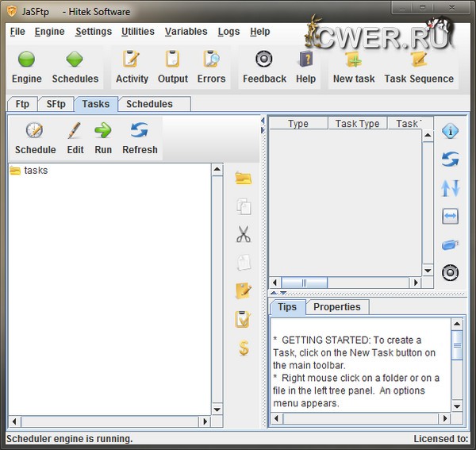Switch to the Ftp tab

pos(22,104)
